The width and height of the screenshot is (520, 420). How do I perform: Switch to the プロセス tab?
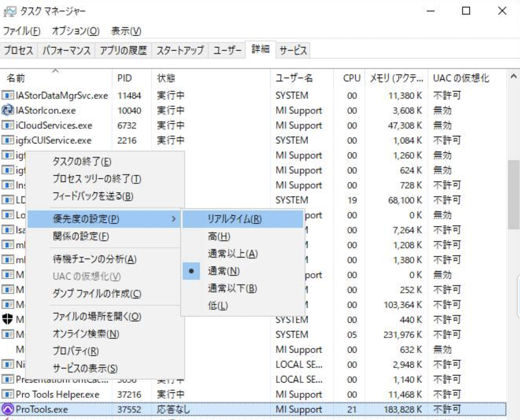click(19, 50)
